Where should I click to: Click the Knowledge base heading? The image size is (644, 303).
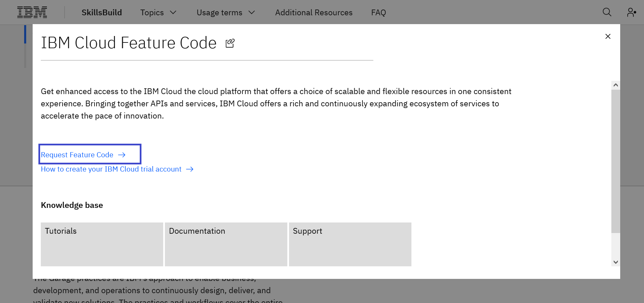(x=72, y=205)
